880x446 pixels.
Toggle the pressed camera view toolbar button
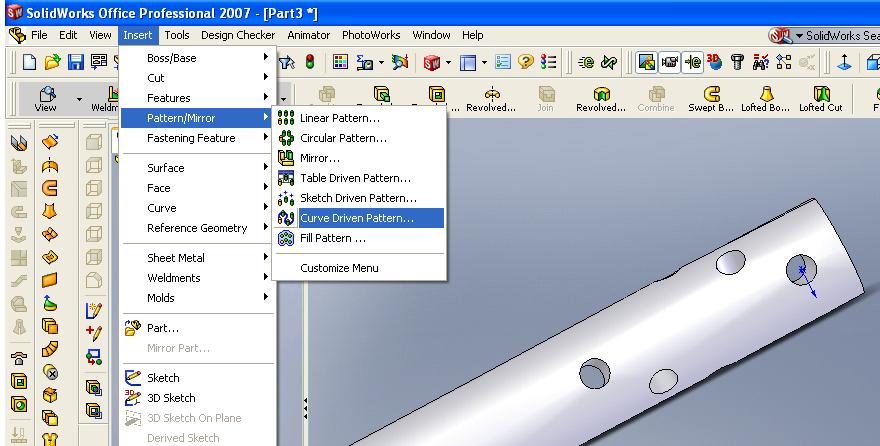670,62
